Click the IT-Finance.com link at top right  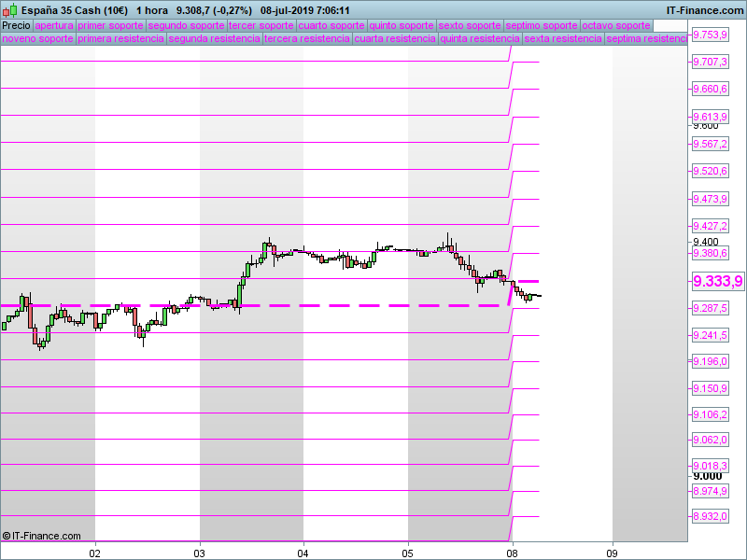[x=704, y=10]
